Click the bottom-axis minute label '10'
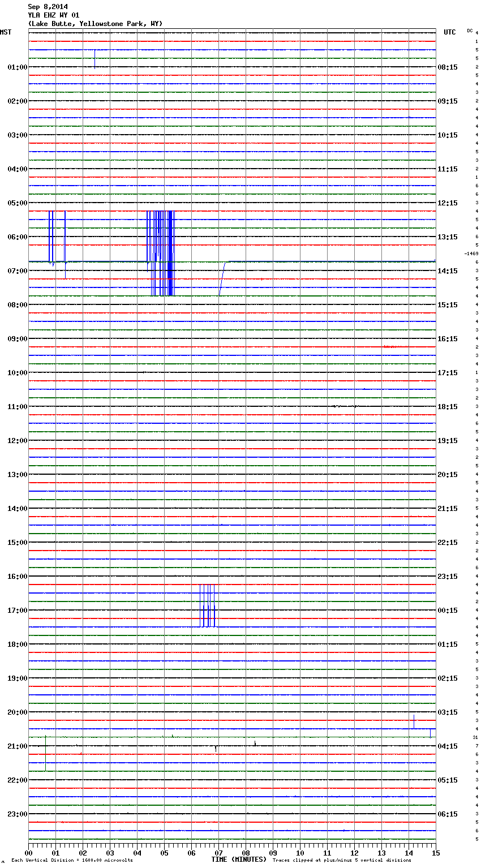The height and width of the screenshot is (868, 481). (x=300, y=853)
